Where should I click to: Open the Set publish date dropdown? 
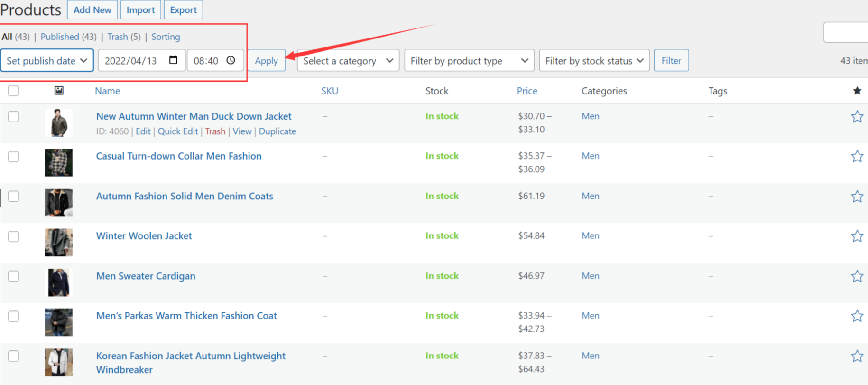click(x=47, y=61)
